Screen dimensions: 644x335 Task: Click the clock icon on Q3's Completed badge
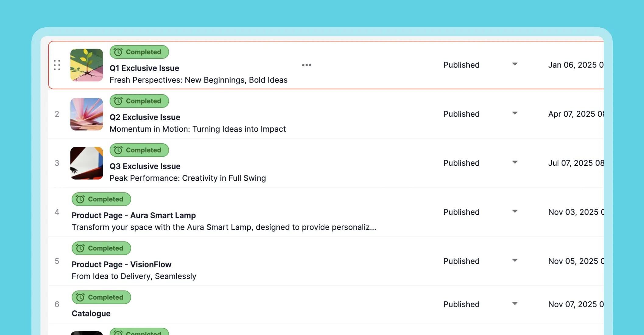coord(118,150)
